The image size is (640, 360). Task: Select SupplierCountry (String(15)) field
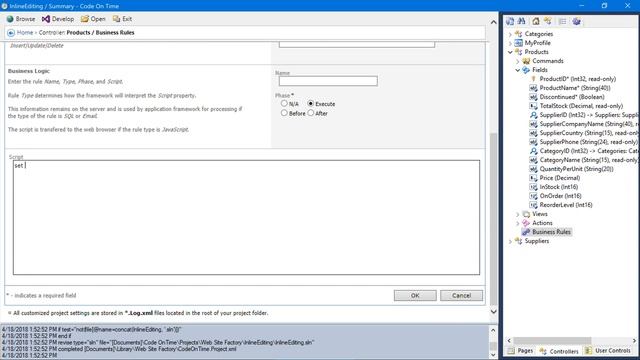click(x=588, y=133)
